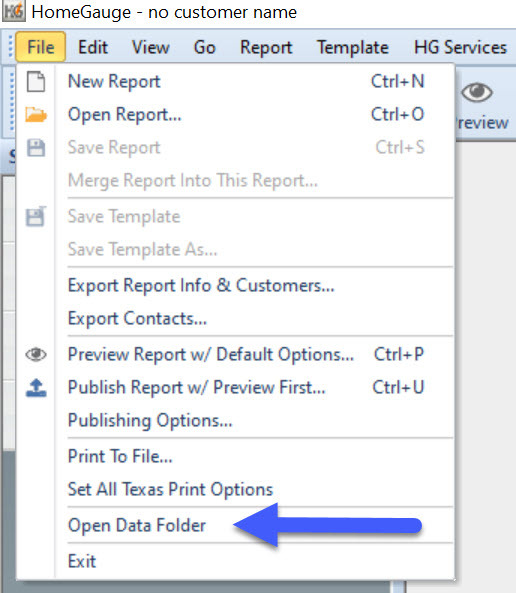This screenshot has height=593, width=516.
Task: Select Set All Texas Print Options
Action: (x=235, y=489)
